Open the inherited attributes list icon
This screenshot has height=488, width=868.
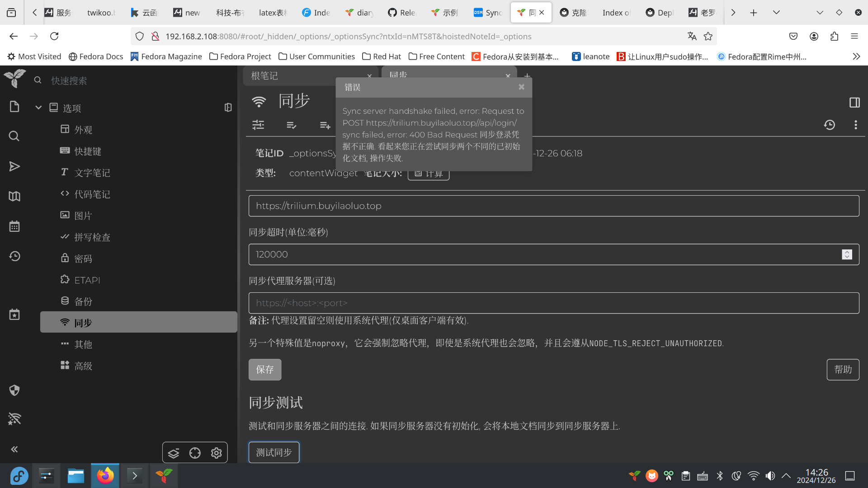(x=325, y=125)
